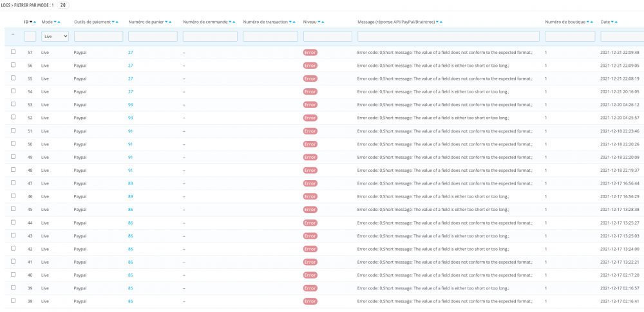The height and width of the screenshot is (312, 644).
Task: Sort Numéro de panier column ascending
Action: pyautogui.click(x=170, y=22)
